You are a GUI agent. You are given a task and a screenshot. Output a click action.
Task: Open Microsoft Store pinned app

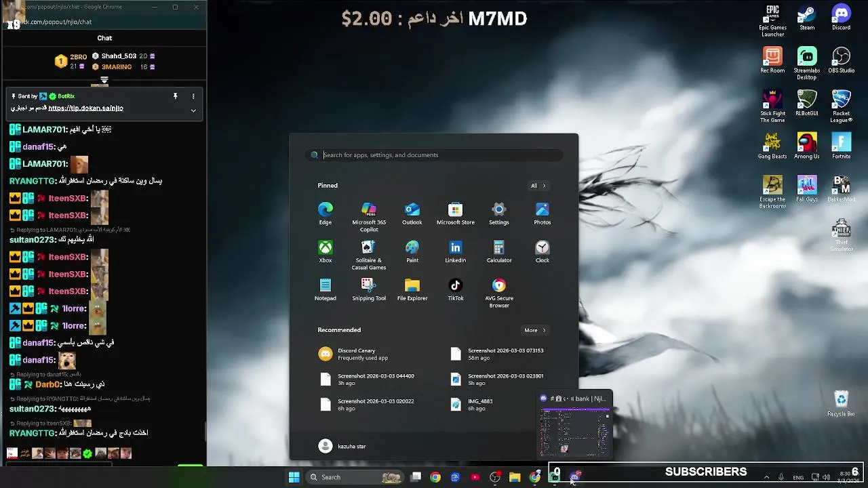point(456,213)
